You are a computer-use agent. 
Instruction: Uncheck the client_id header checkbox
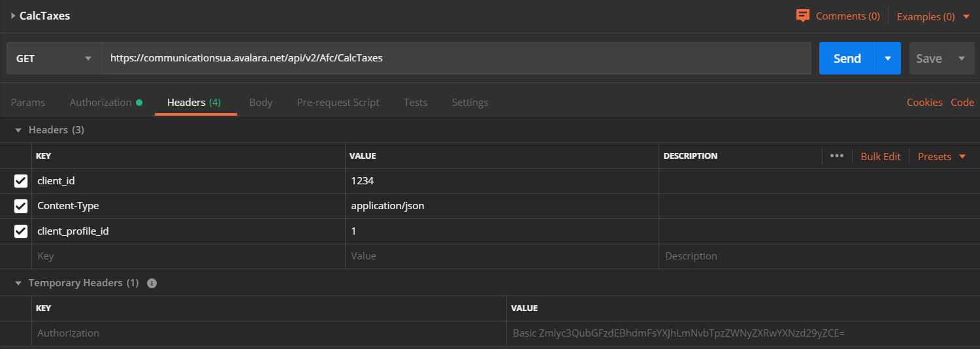pos(21,181)
